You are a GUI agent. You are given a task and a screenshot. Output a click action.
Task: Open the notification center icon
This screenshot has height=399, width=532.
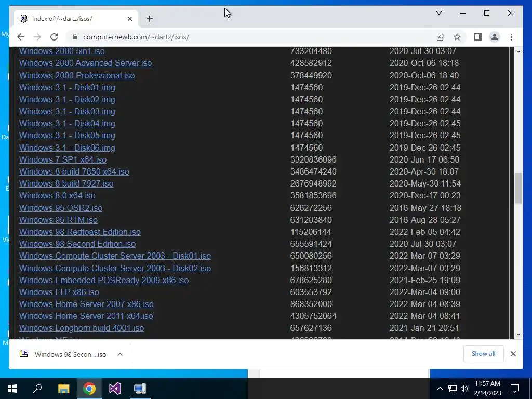[x=515, y=389]
